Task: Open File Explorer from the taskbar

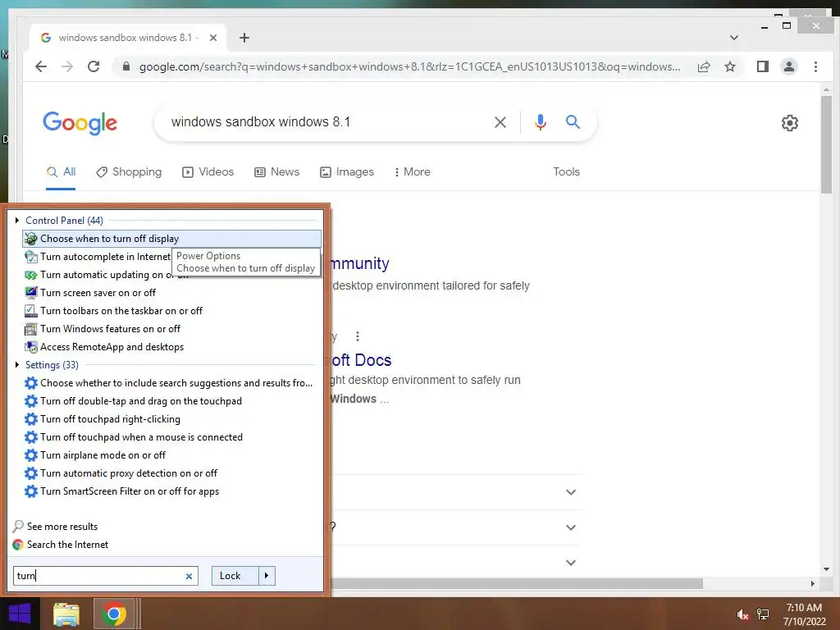Action: coord(66,614)
